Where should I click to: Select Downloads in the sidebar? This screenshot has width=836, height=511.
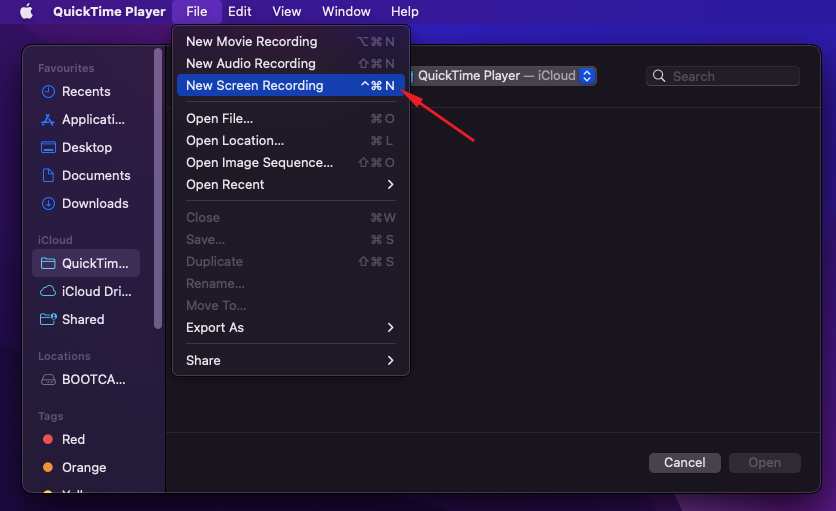[86, 203]
